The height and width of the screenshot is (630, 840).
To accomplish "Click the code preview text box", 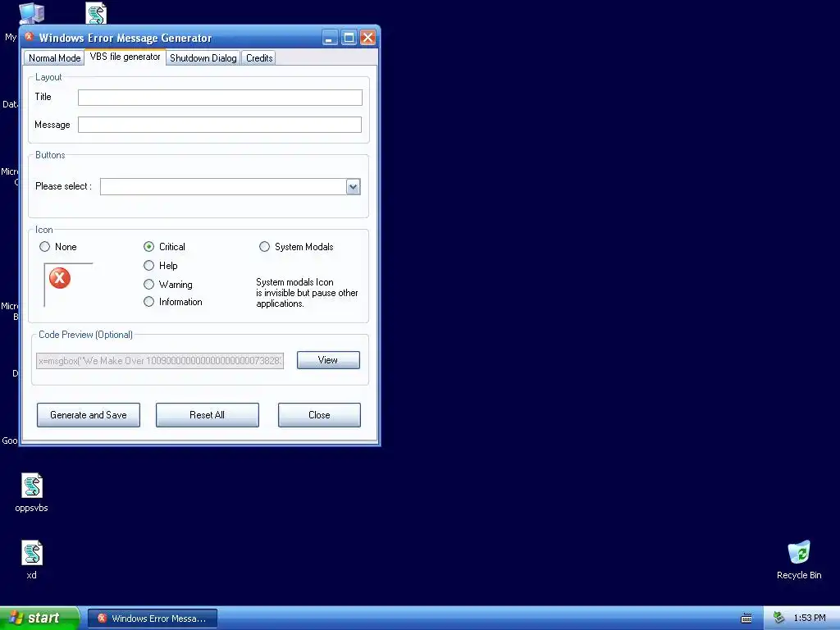I will point(160,361).
